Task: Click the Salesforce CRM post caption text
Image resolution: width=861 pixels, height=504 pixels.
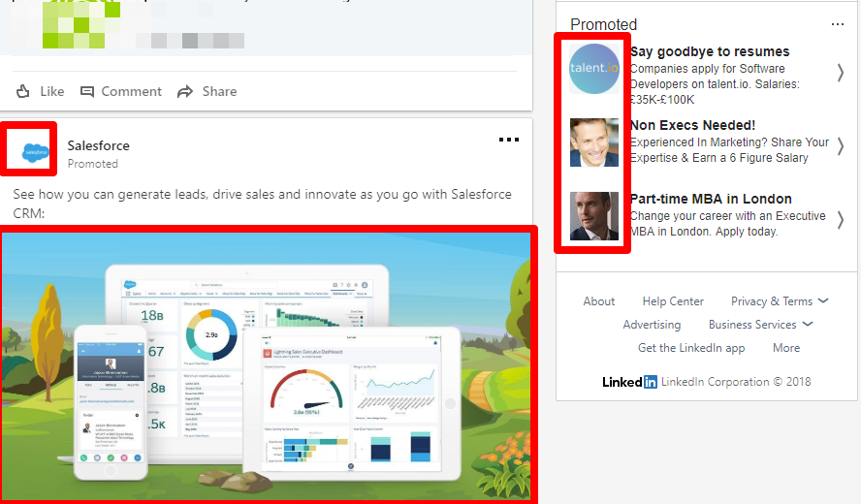Action: (263, 204)
